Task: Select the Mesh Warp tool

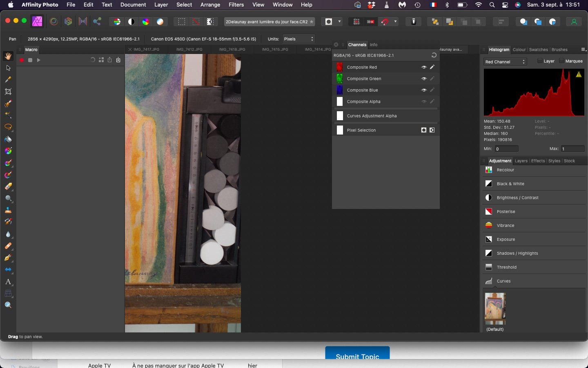Action: tap(8, 294)
